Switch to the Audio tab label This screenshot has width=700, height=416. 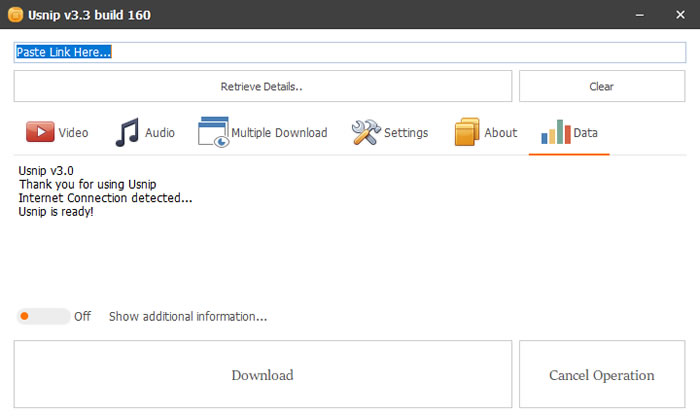point(160,133)
